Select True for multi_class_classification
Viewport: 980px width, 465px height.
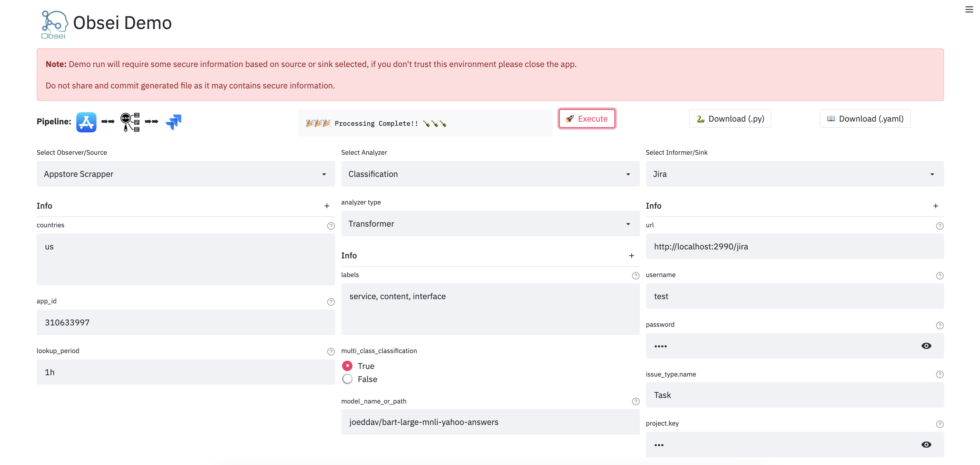(x=347, y=366)
